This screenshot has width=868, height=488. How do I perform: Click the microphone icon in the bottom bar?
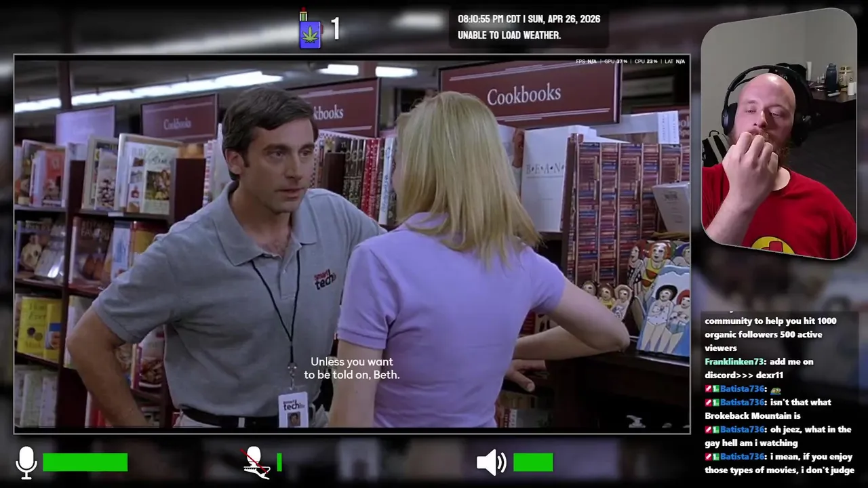26,463
